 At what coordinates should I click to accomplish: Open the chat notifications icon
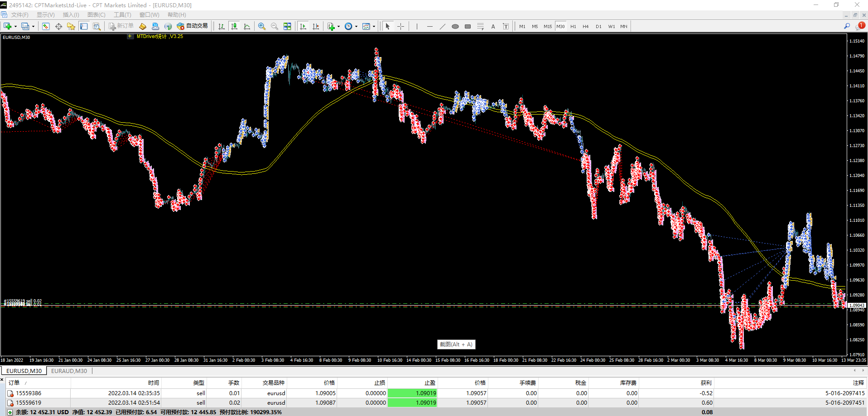click(x=860, y=26)
